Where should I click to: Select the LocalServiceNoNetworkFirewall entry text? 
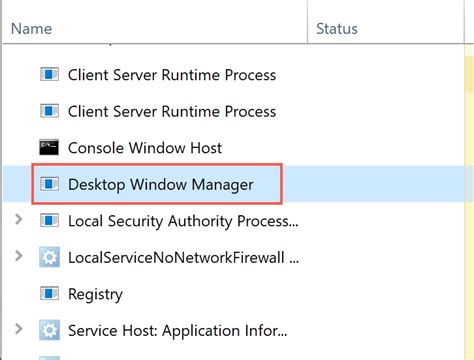183,258
